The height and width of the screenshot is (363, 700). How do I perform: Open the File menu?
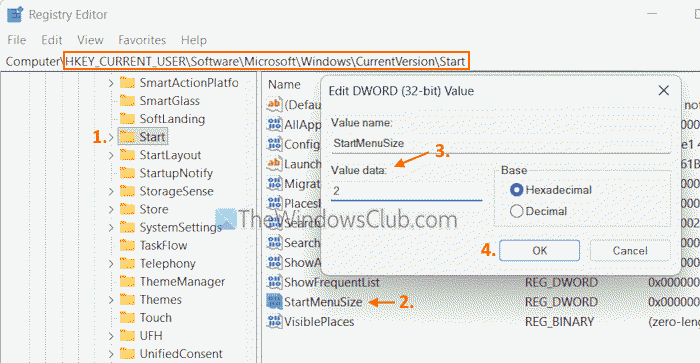pos(17,40)
